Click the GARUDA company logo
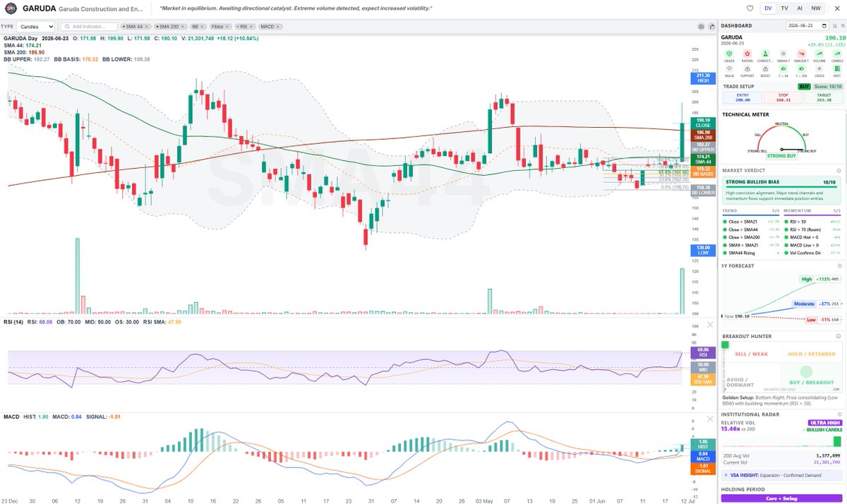Viewport: 847px width, 504px height. click(x=10, y=8)
